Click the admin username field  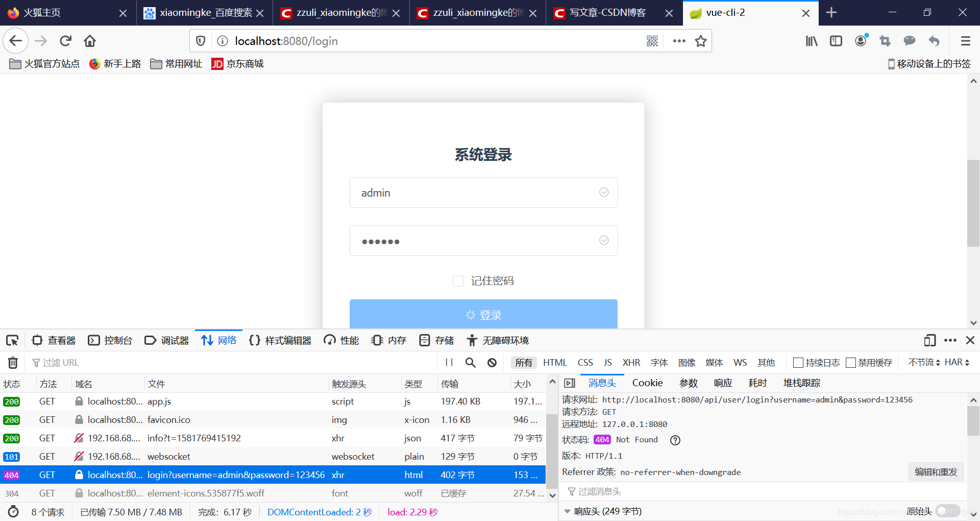coord(483,193)
